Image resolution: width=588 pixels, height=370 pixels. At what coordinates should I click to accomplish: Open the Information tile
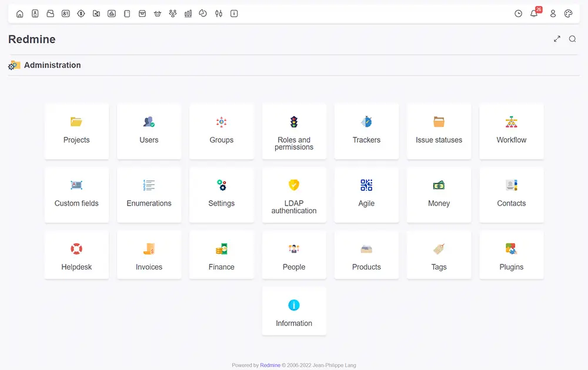pyautogui.click(x=294, y=311)
